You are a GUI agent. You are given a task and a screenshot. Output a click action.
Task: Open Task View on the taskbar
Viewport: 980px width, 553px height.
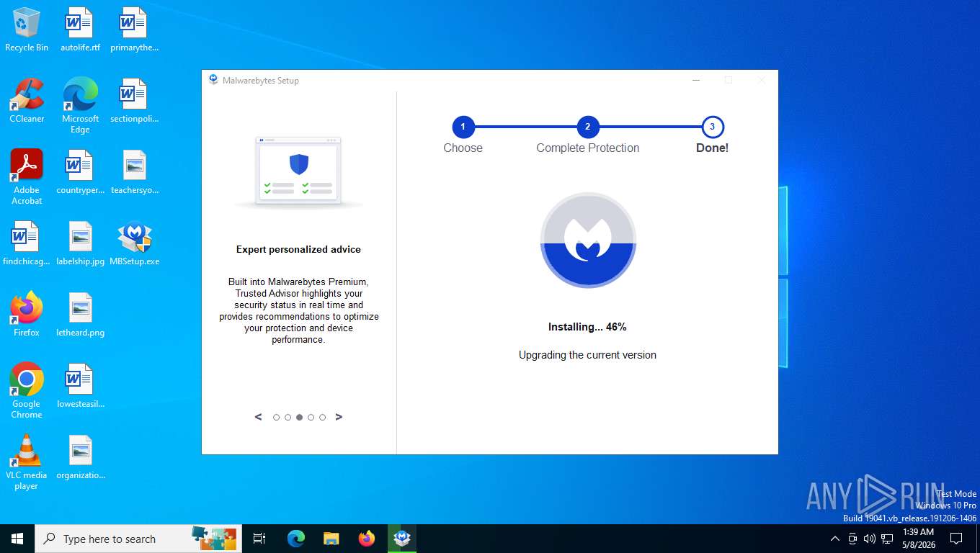coord(259,539)
